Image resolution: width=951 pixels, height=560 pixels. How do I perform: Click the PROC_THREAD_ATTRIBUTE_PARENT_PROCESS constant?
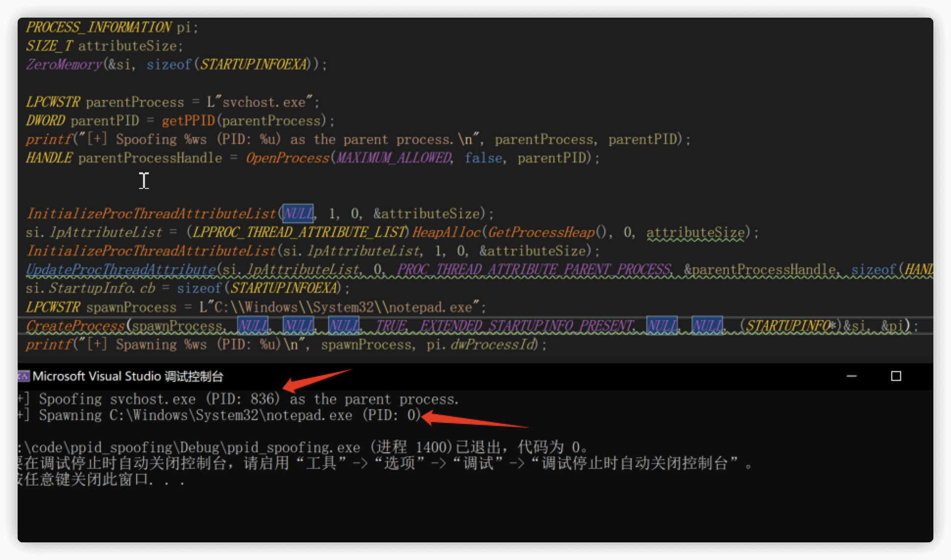click(534, 269)
